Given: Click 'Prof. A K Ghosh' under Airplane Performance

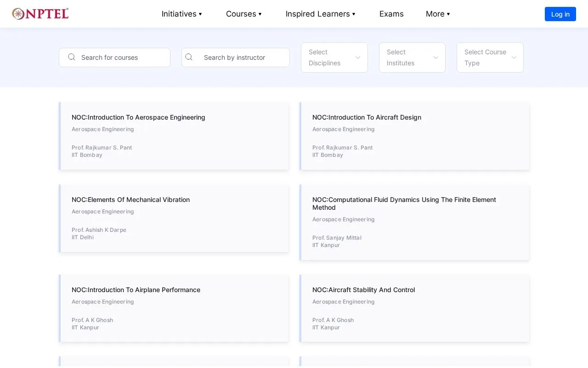Looking at the screenshot, I should [x=92, y=320].
